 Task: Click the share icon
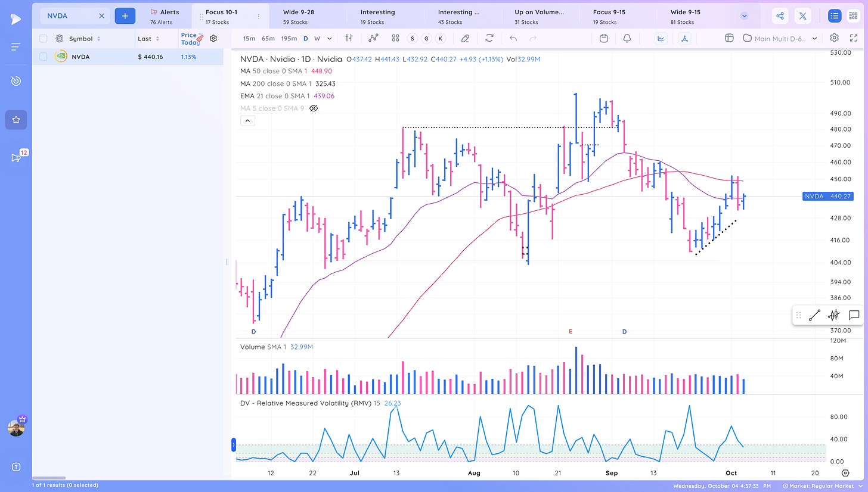pyautogui.click(x=780, y=16)
